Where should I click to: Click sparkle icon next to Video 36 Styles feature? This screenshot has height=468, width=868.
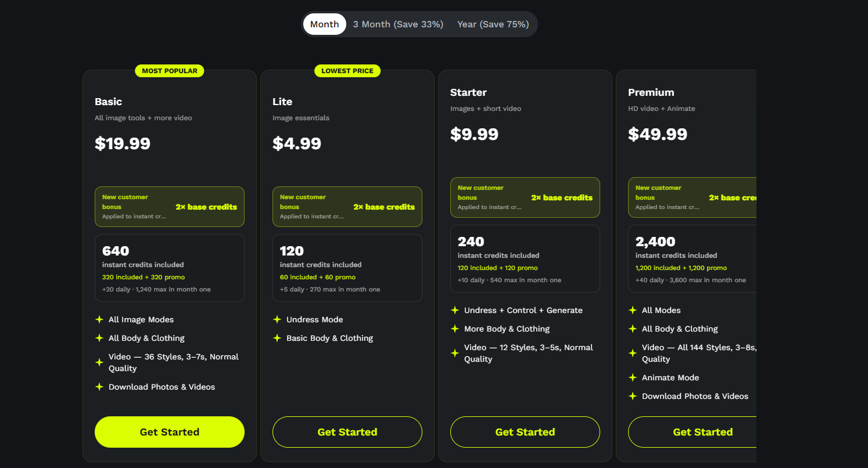click(99, 362)
